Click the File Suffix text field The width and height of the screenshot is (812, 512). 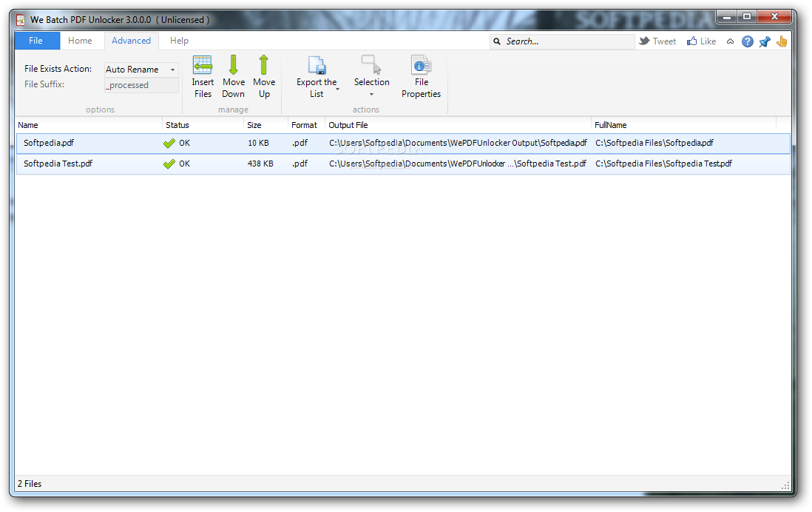click(141, 85)
